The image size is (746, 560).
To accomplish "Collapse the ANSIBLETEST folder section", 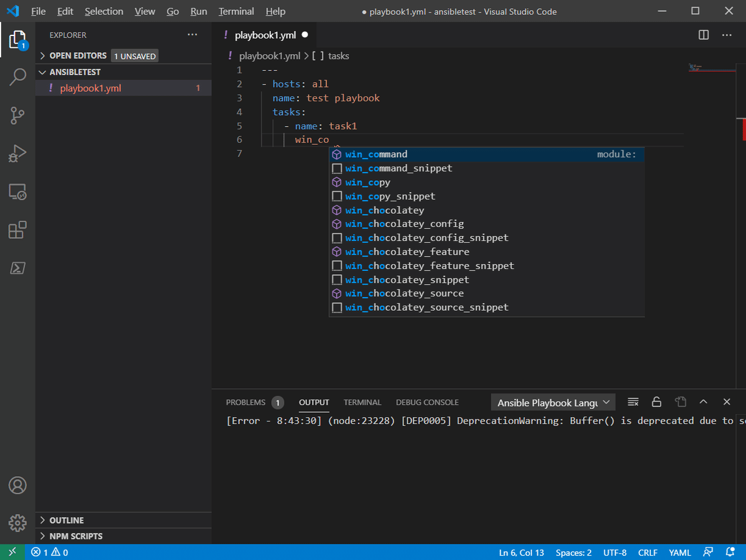I will tap(123, 72).
